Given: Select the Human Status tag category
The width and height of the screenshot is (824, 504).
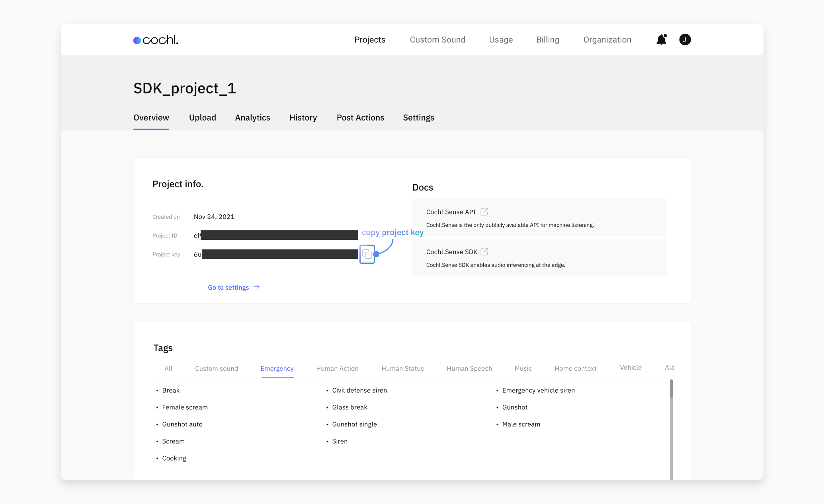Looking at the screenshot, I should (402, 368).
